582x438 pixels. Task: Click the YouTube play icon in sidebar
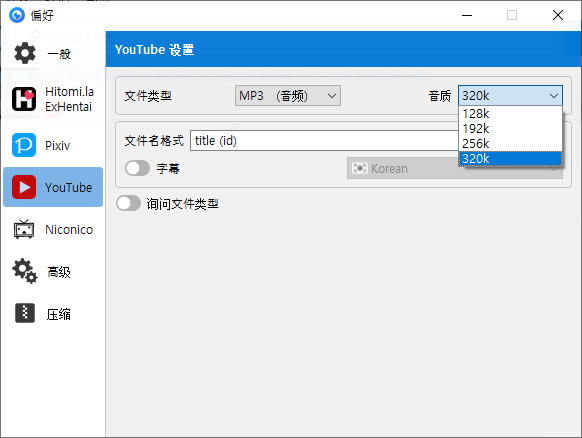(x=24, y=187)
